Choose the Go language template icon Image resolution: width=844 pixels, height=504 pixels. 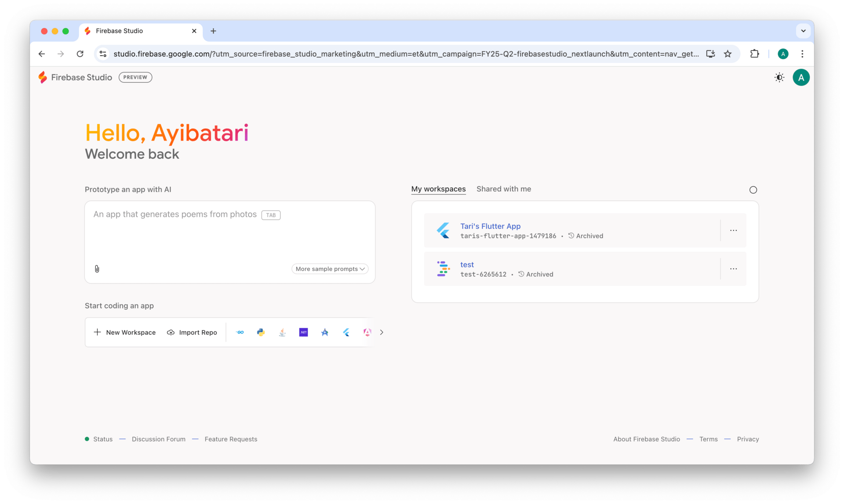[x=240, y=332]
